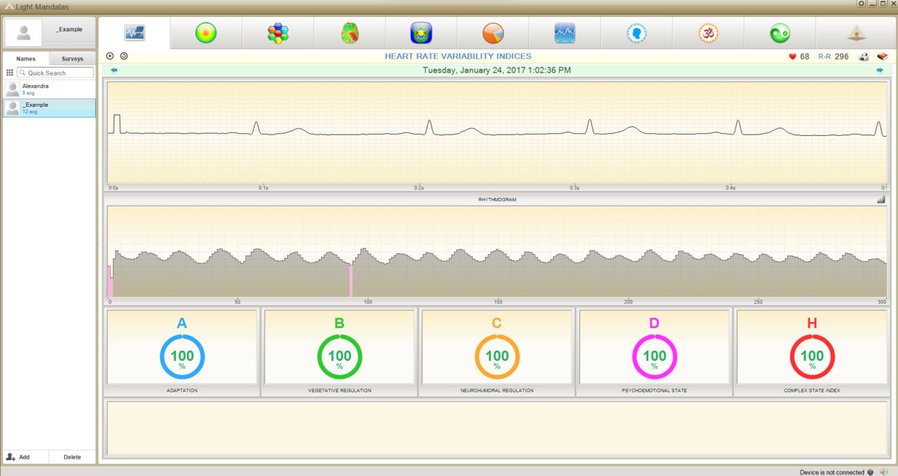Click the Names tab
Screen dimensions: 898x476
[26, 59]
